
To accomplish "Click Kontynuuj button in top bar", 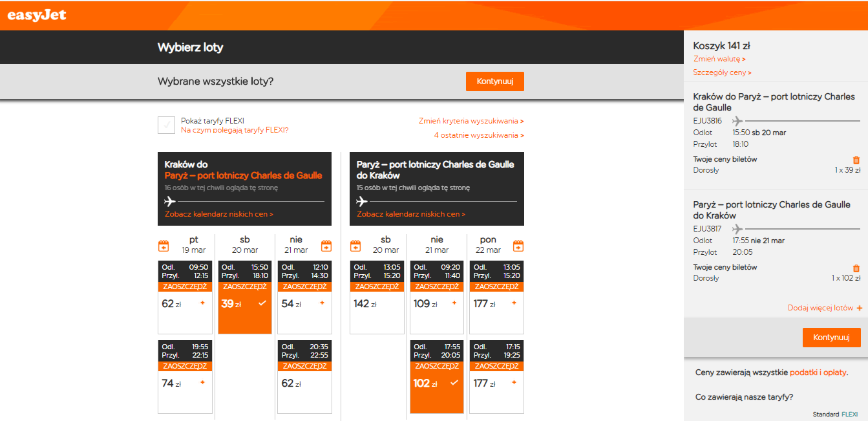I will point(495,81).
